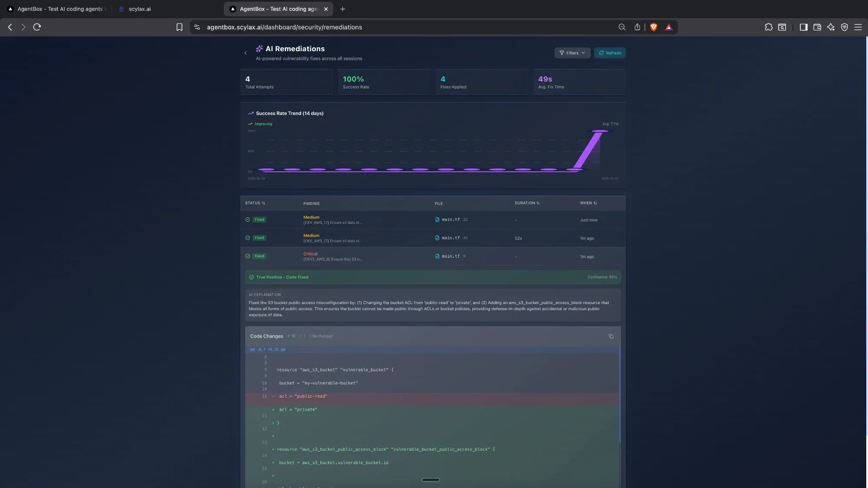Open the browser extensions puzzle icon
Image resolution: width=868 pixels, height=488 pixels.
[769, 27]
